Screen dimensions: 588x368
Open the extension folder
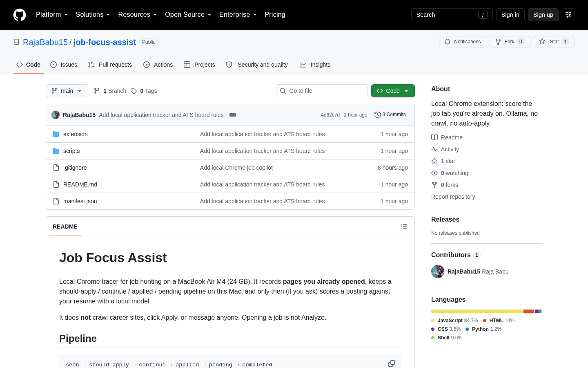(76, 134)
